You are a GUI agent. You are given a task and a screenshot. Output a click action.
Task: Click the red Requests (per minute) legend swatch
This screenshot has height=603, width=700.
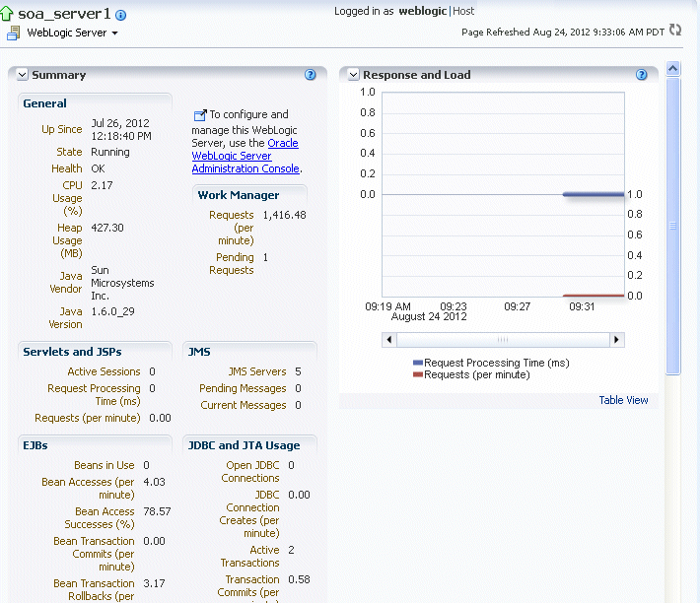point(418,374)
